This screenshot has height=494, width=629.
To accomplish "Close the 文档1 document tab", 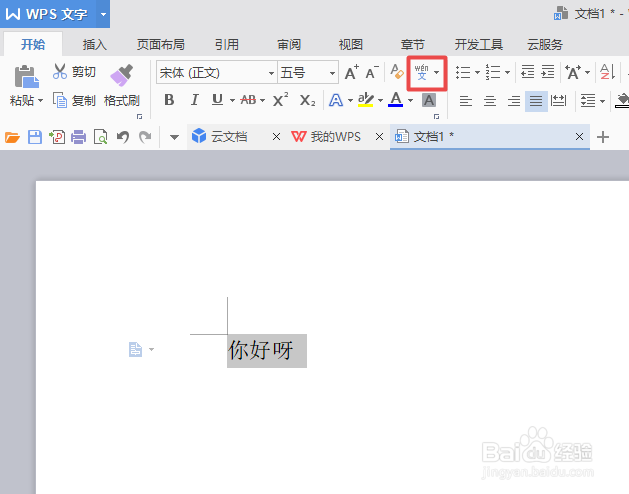I will pyautogui.click(x=579, y=137).
